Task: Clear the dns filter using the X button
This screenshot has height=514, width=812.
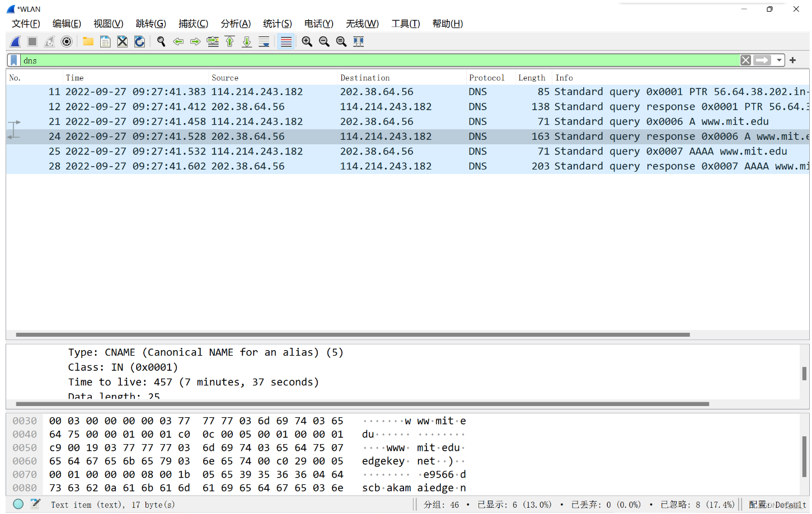Action: tap(745, 60)
